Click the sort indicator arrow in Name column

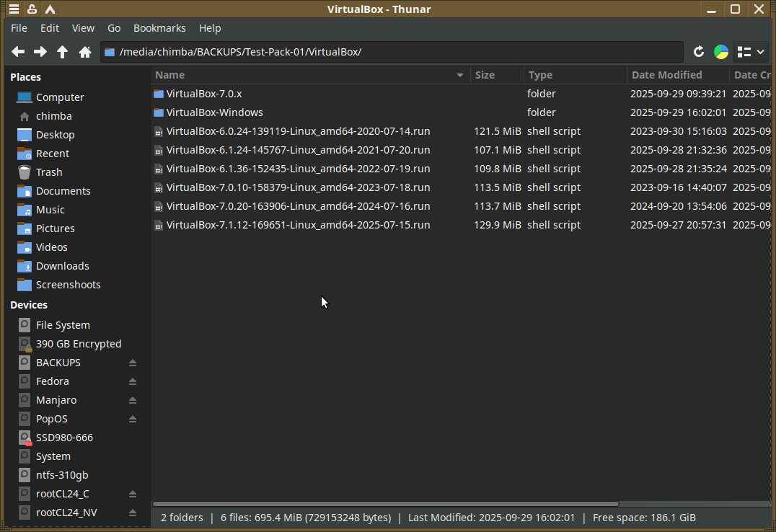pos(460,75)
